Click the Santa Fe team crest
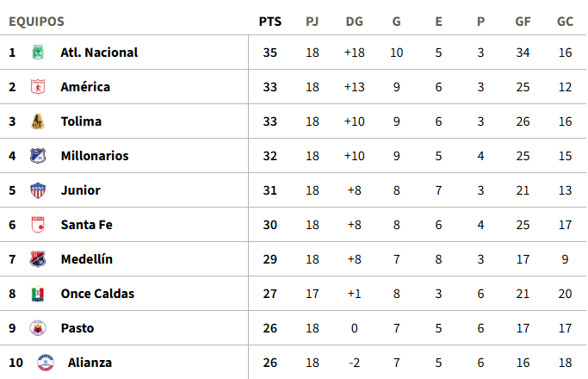The height and width of the screenshot is (379, 588). pyautogui.click(x=38, y=225)
